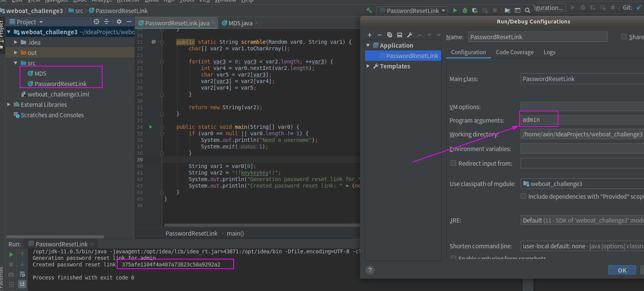Click the main() breadcrumb below editor
The width and height of the screenshot is (644, 291).
(x=235, y=233)
